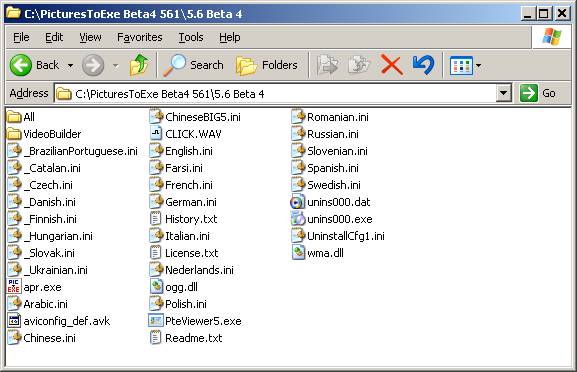Select the apr.exe application icon
This screenshot has height=372, width=577.
click(14, 286)
